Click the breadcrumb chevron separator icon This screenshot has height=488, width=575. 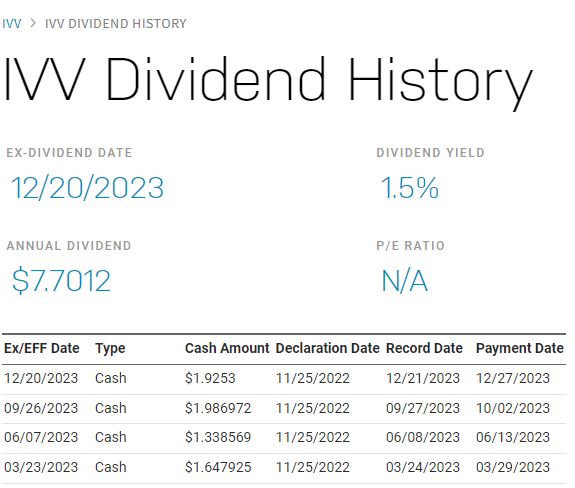coord(33,23)
